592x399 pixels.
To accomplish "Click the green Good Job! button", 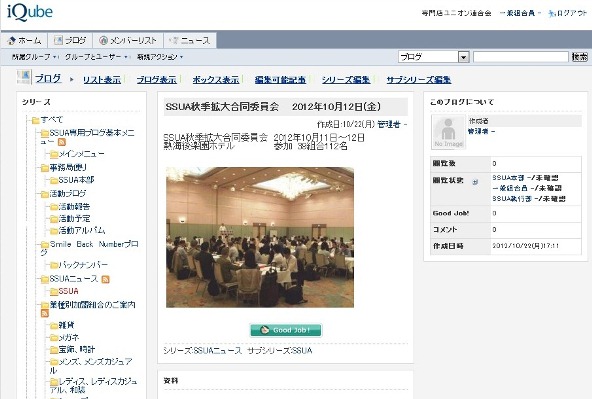I will click(x=286, y=330).
